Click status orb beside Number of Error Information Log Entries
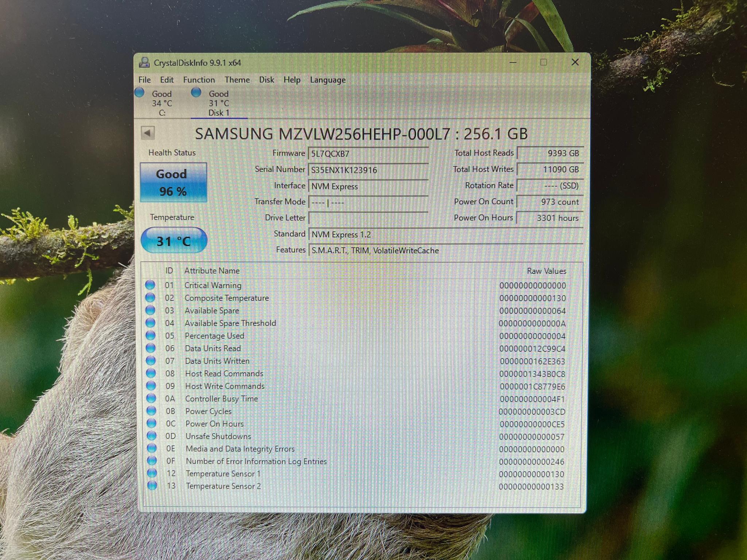The width and height of the screenshot is (747, 560). [152, 460]
